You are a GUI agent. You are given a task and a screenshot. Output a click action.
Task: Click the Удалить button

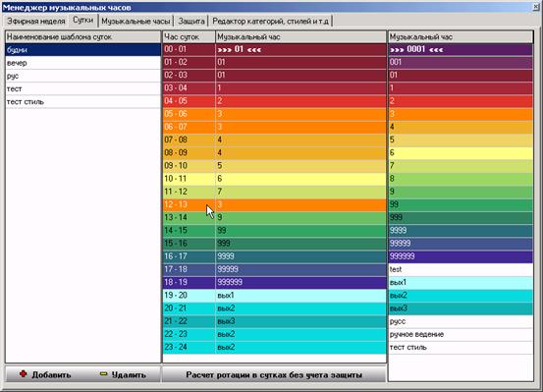(122, 374)
